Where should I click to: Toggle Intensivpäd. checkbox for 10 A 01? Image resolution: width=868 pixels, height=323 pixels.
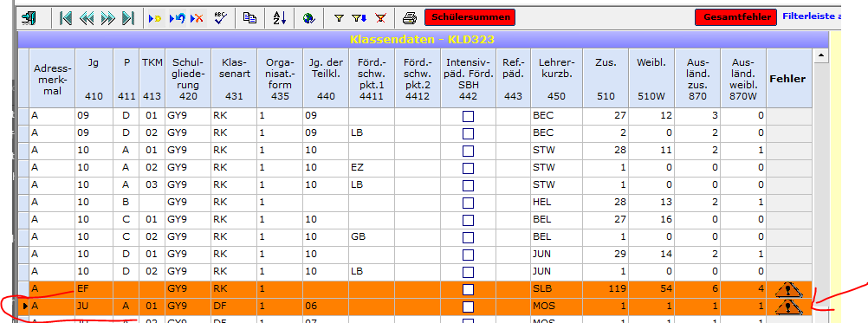pos(469,151)
